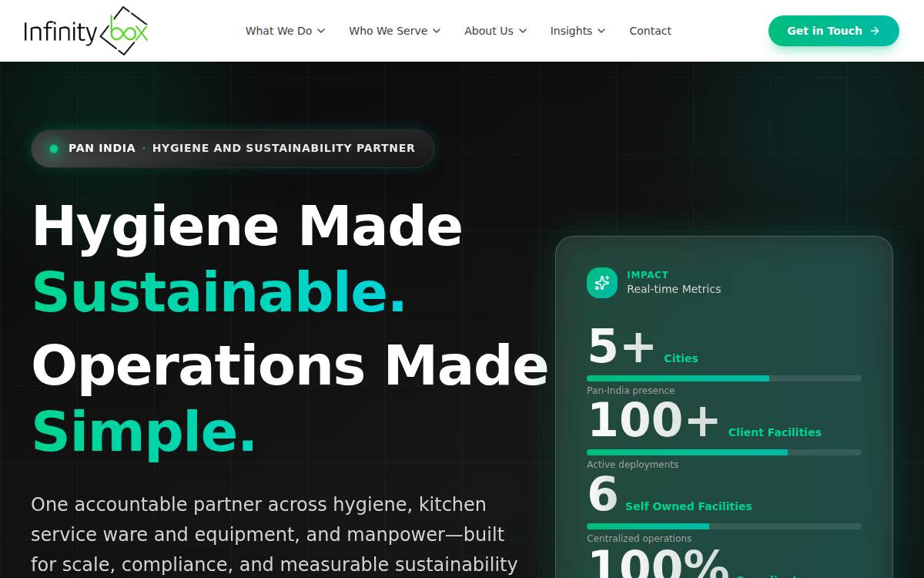Click the Infinity Box logo

85,31
